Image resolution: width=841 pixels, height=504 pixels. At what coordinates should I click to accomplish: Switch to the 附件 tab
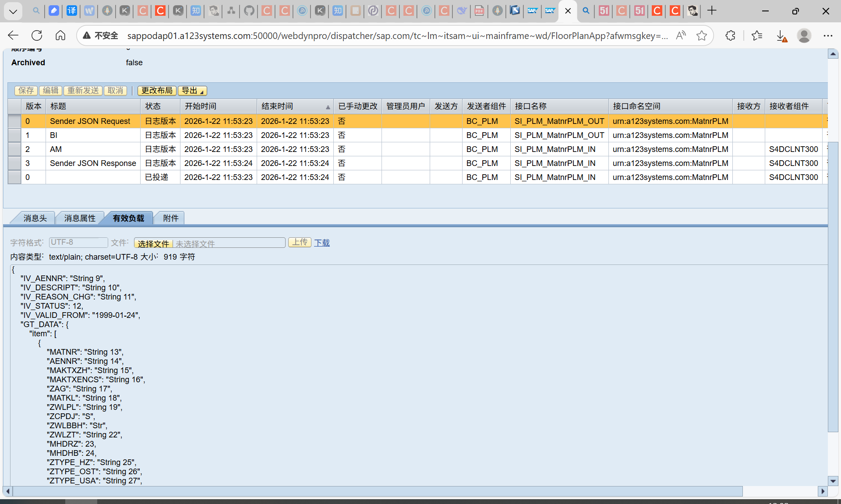tap(170, 218)
